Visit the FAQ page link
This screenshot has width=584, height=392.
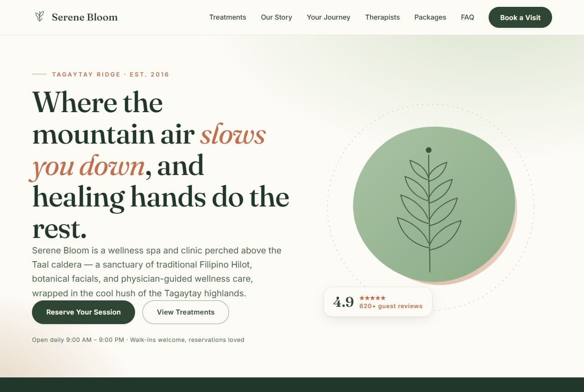pos(467,17)
